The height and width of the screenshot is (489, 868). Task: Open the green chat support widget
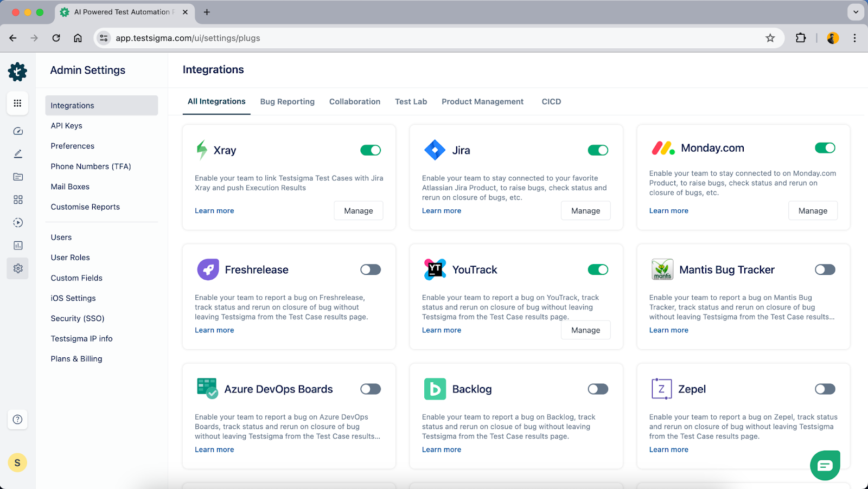(x=825, y=465)
